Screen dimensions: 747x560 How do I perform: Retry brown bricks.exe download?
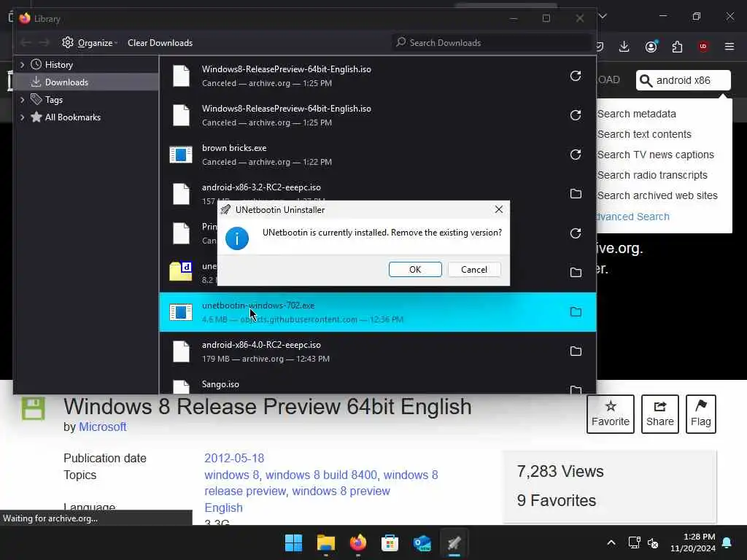(x=576, y=155)
